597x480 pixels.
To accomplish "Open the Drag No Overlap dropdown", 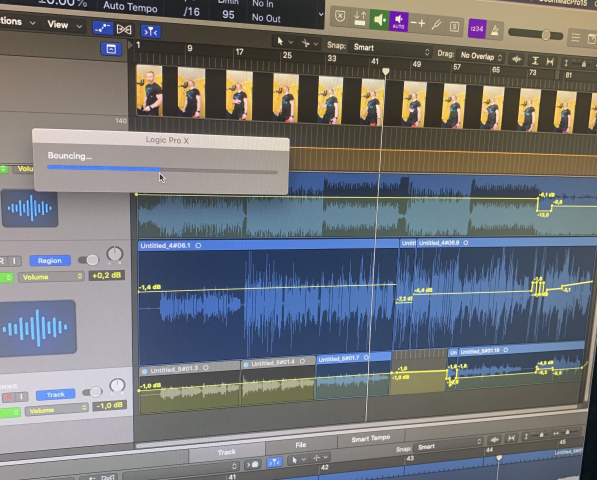I will pos(481,56).
